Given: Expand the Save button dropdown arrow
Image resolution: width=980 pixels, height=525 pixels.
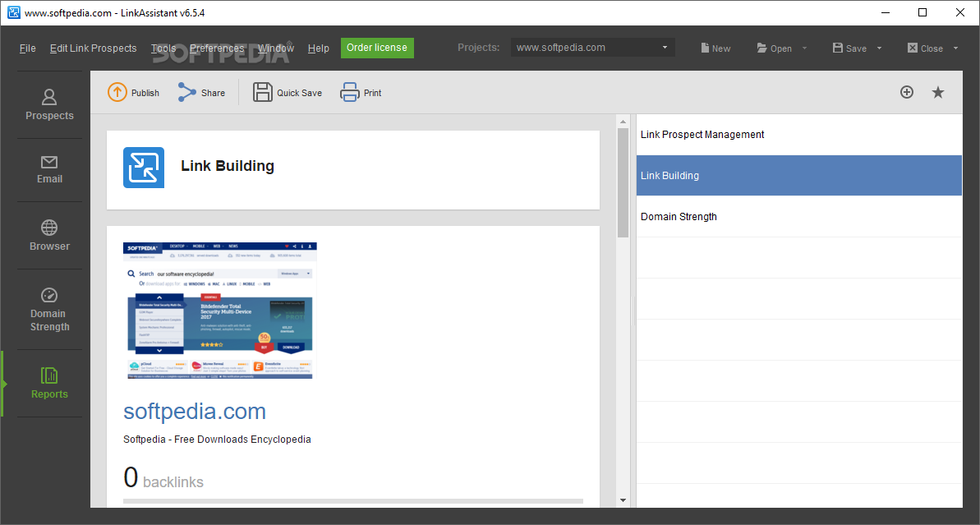Looking at the screenshot, I should click(880, 48).
